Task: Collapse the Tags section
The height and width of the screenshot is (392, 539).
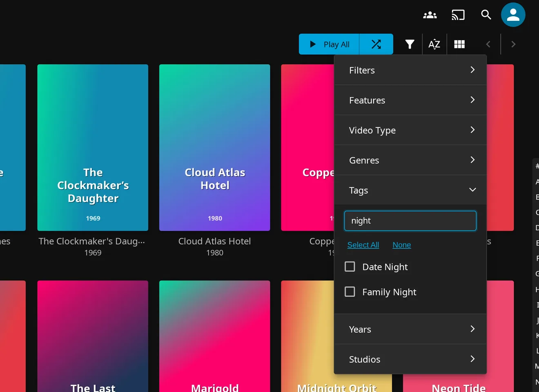Action: tap(410, 190)
